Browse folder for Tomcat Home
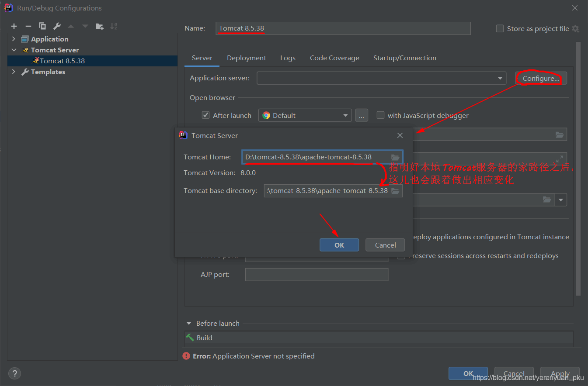Image resolution: width=588 pixels, height=386 pixels. point(395,157)
